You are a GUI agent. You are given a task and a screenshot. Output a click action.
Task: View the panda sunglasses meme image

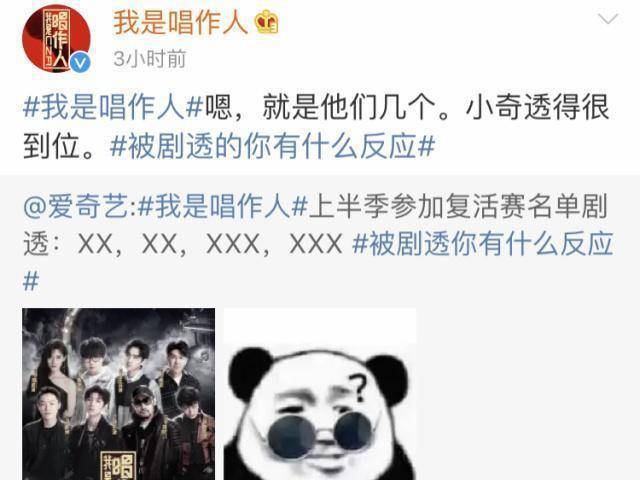click(320, 394)
